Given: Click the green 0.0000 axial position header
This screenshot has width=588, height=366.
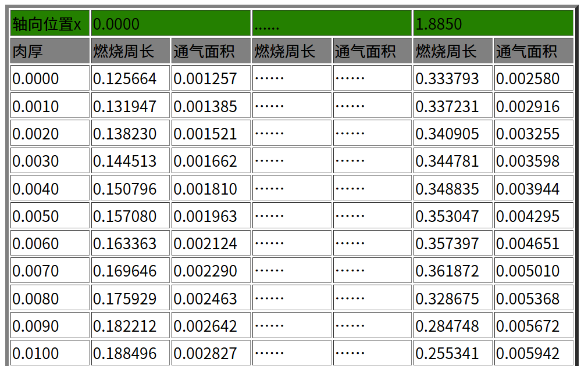Looking at the screenshot, I should point(170,24).
